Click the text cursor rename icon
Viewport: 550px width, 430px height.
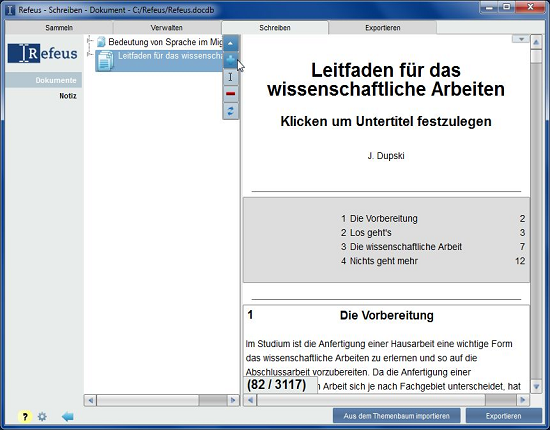(x=230, y=77)
